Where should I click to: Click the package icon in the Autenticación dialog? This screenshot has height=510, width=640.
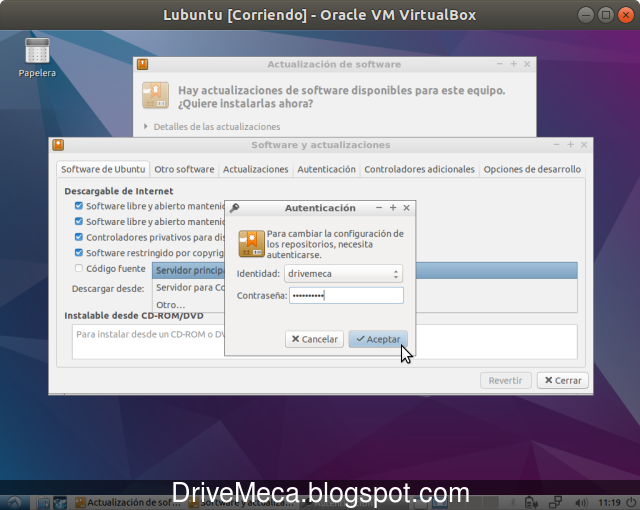point(251,244)
